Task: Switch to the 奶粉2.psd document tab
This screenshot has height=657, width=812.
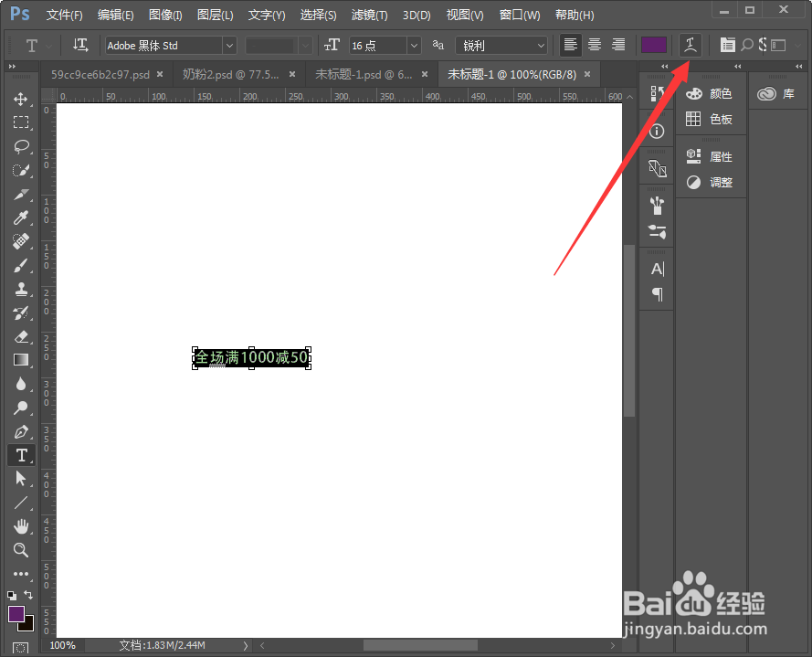Action: [x=231, y=75]
